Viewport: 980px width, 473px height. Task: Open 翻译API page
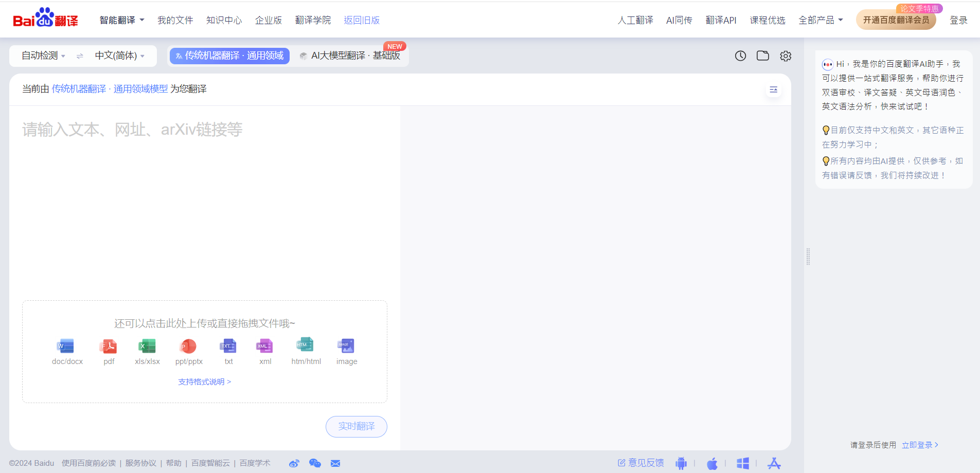[x=721, y=20]
